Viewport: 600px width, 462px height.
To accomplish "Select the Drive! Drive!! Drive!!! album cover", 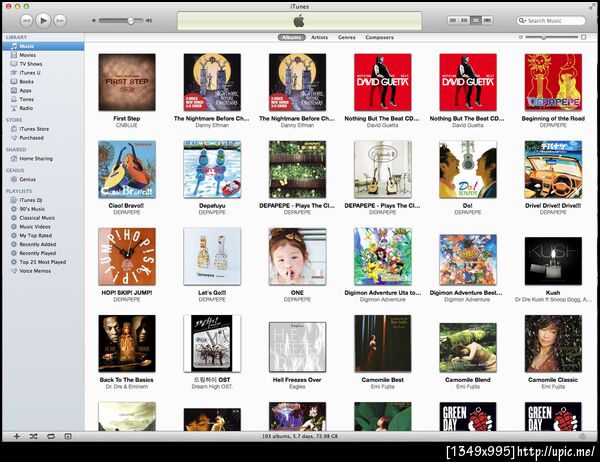I will pos(553,169).
